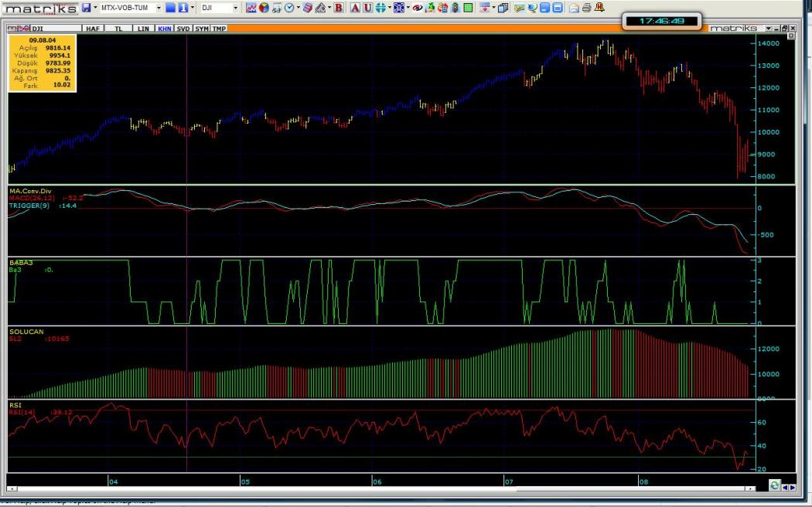Click the red bold B icon

339,8
